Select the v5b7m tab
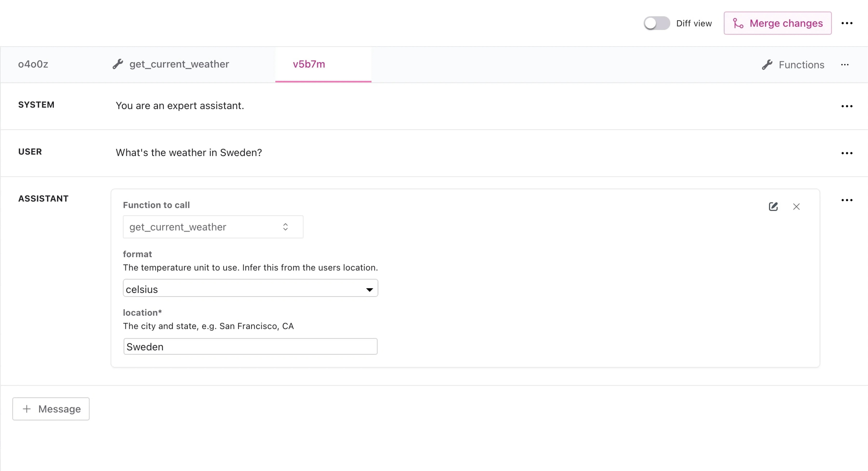The width and height of the screenshot is (868, 471). click(309, 64)
